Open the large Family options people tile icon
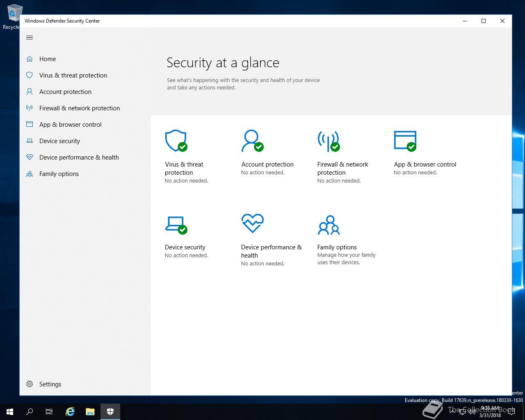Image resolution: width=525 pixels, height=420 pixels. [x=329, y=225]
